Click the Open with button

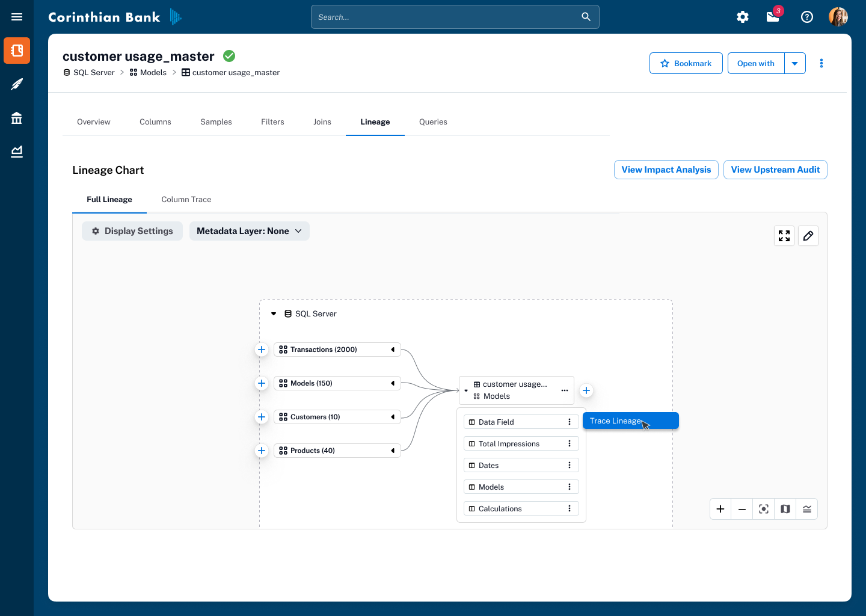point(756,63)
